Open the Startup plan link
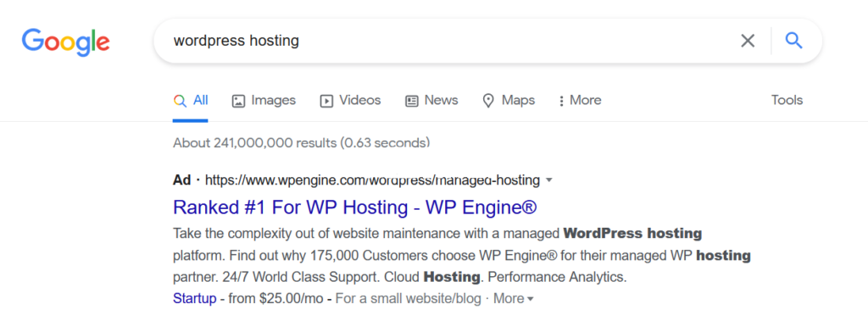The width and height of the screenshot is (868, 326). (194, 299)
